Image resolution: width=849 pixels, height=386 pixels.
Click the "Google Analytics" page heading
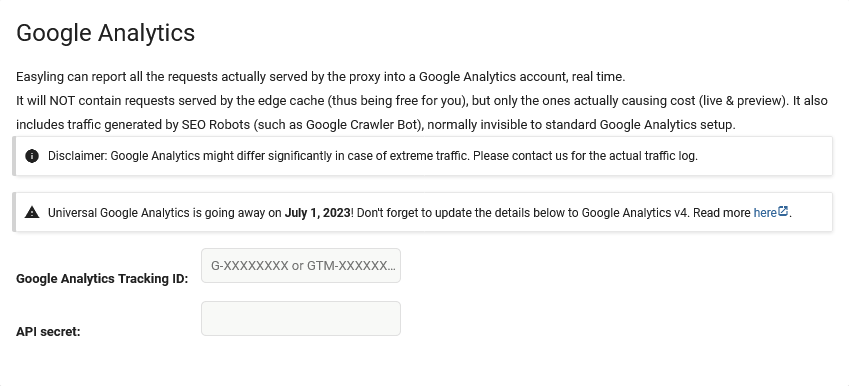106,33
